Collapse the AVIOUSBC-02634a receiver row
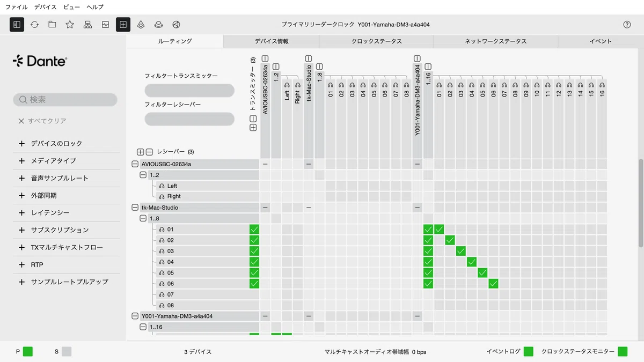The height and width of the screenshot is (362, 644). (135, 164)
